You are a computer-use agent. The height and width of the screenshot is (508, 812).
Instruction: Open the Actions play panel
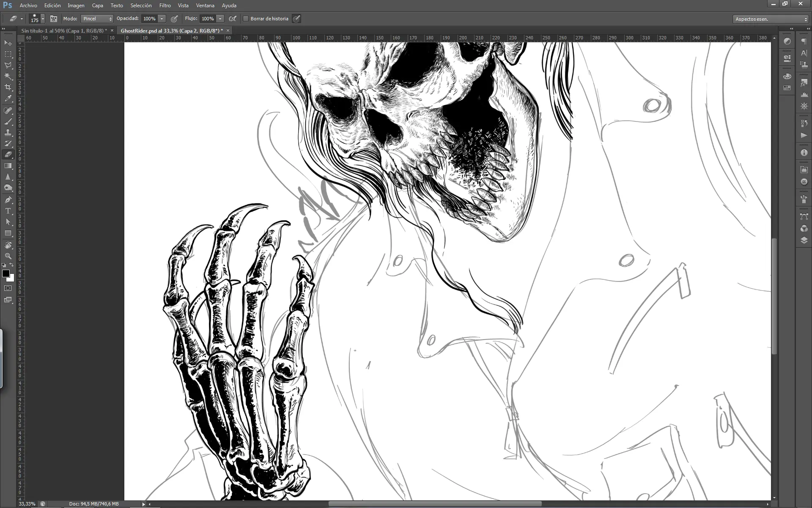tap(804, 135)
